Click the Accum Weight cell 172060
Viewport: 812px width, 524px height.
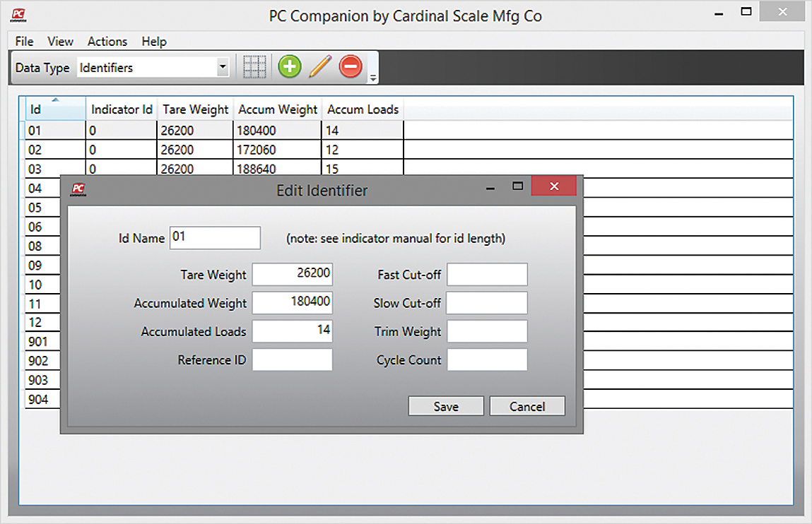[278, 150]
